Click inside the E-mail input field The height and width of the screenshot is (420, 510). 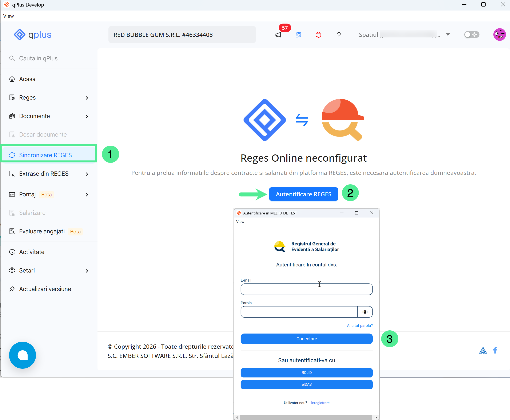tap(306, 289)
